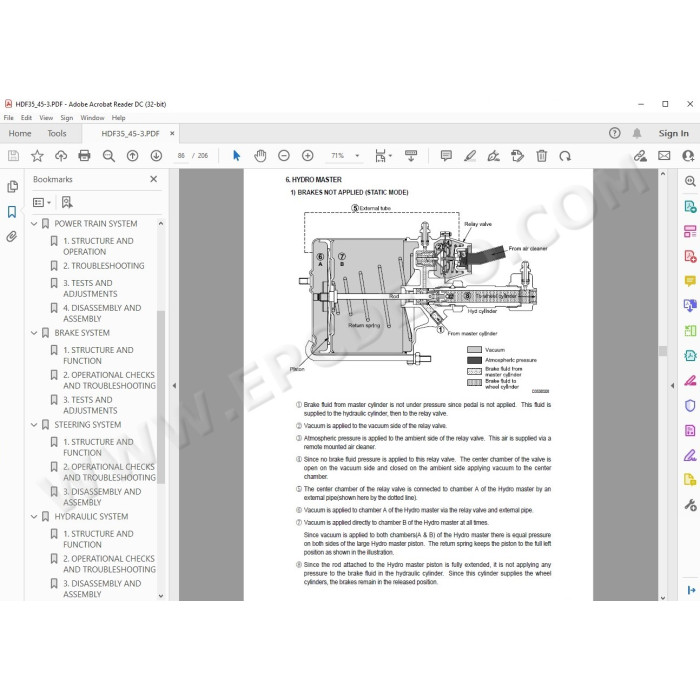Collapse left navigation pane arrow

click(x=174, y=385)
